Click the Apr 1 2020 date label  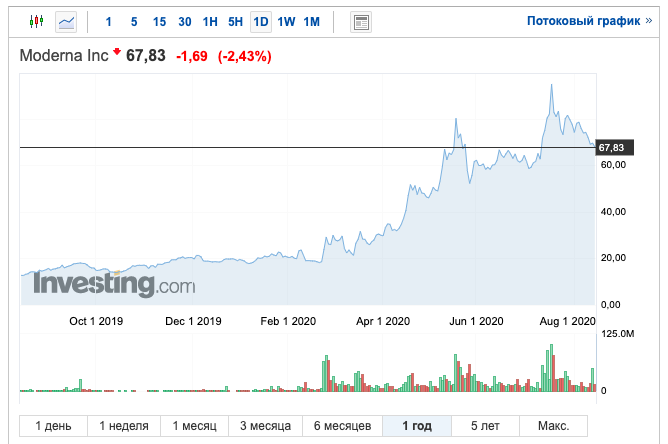pyautogui.click(x=383, y=321)
